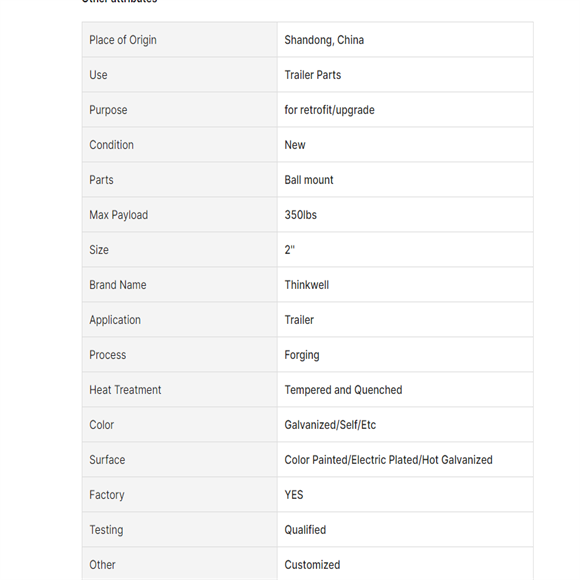This screenshot has height=580, width=580.
Task: Click the Forging process value
Action: tap(302, 355)
